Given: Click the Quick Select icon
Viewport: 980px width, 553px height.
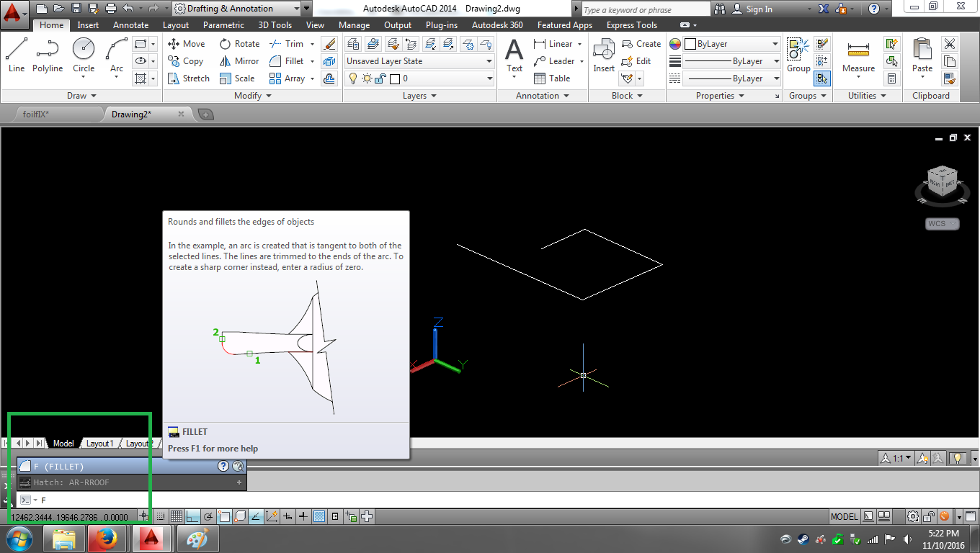Looking at the screenshot, I should tap(892, 44).
